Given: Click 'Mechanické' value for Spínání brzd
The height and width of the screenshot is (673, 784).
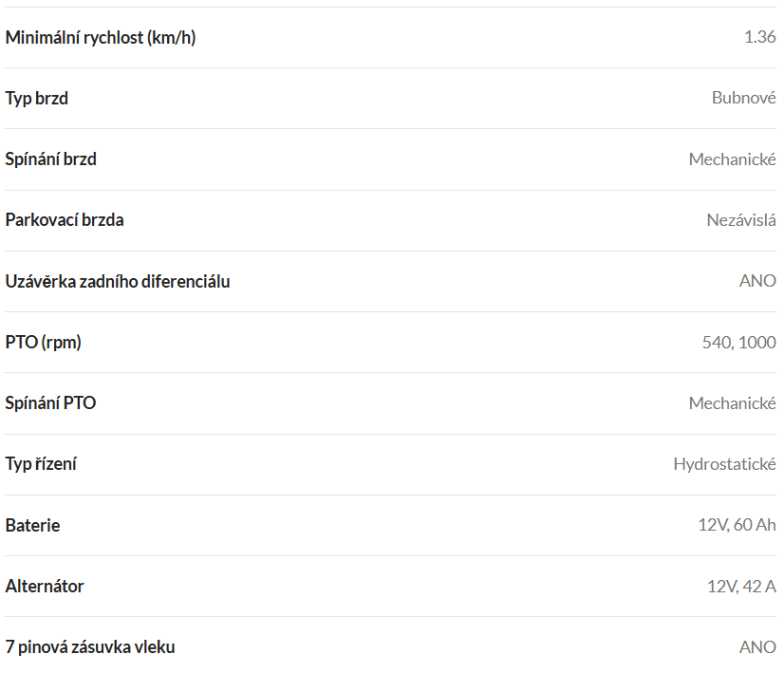Looking at the screenshot, I should [x=733, y=159].
